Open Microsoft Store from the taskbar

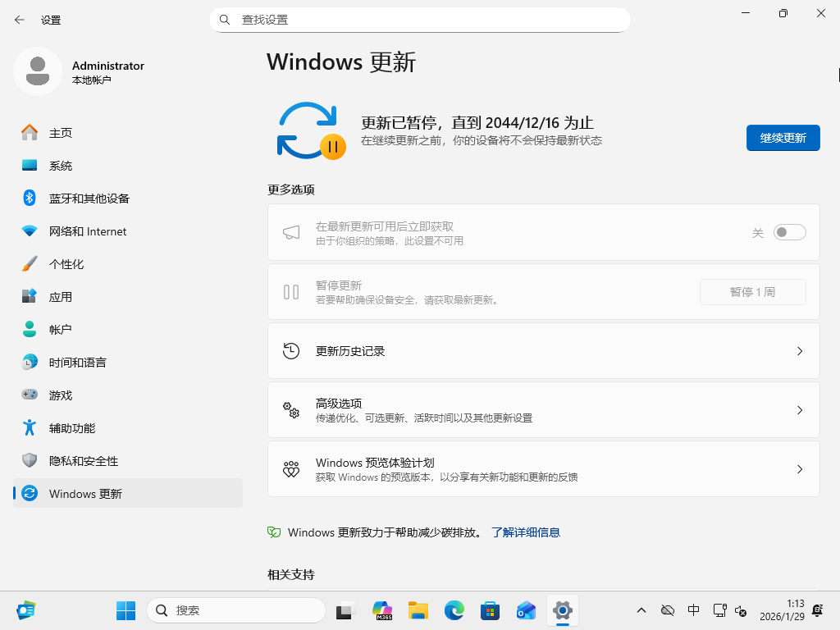click(x=490, y=610)
